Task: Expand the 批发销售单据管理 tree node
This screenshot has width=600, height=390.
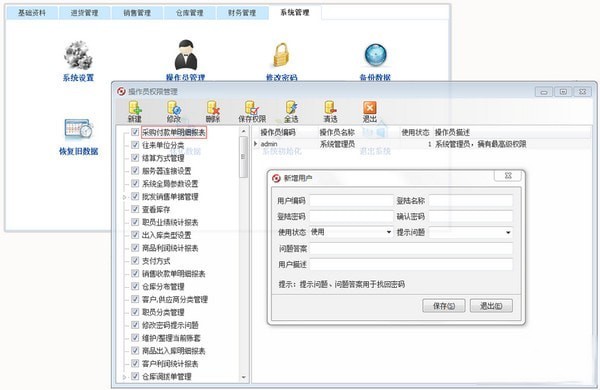Action: tap(124, 197)
